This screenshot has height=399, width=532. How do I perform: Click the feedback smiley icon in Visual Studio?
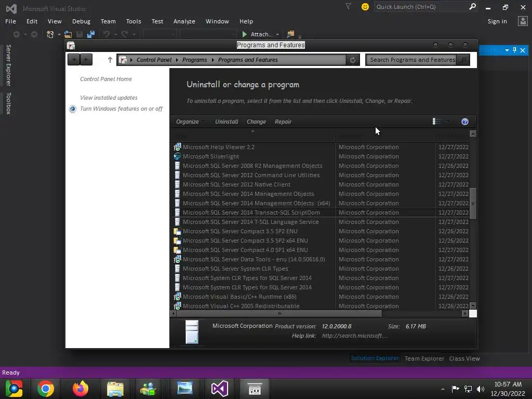[365, 7]
